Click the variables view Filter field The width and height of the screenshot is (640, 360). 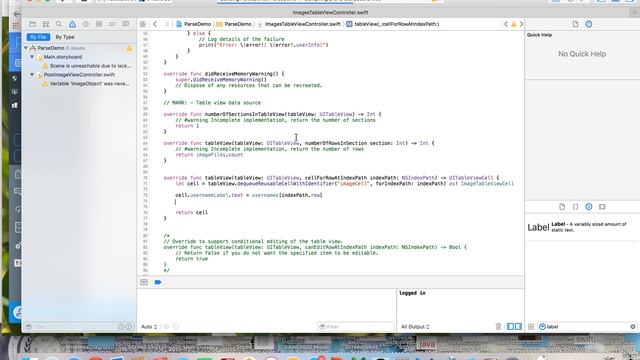[x=356, y=327]
